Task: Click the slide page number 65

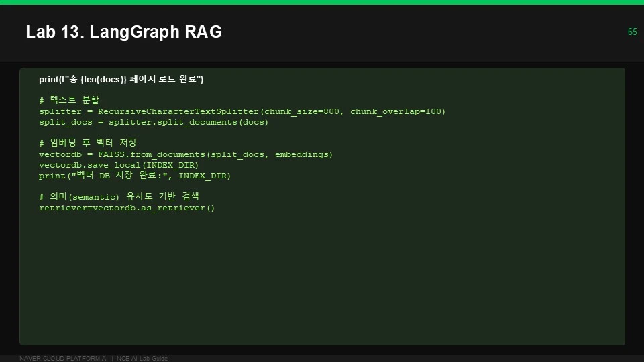Action: click(x=632, y=32)
